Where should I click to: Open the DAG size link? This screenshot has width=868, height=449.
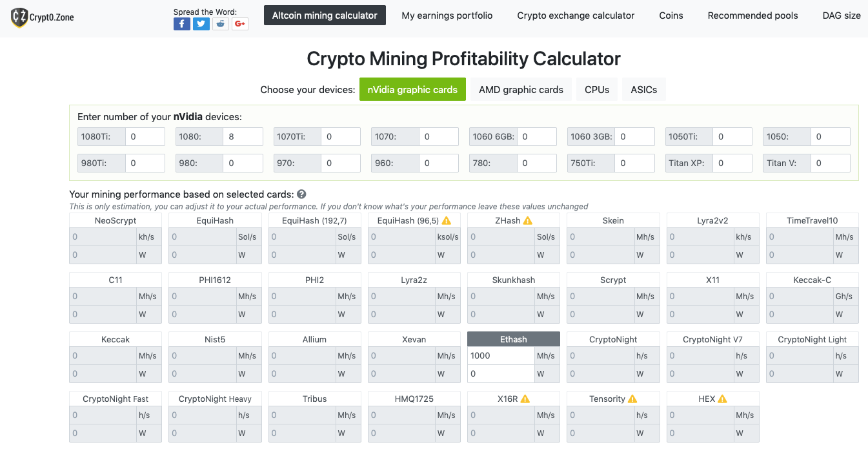pyautogui.click(x=841, y=16)
